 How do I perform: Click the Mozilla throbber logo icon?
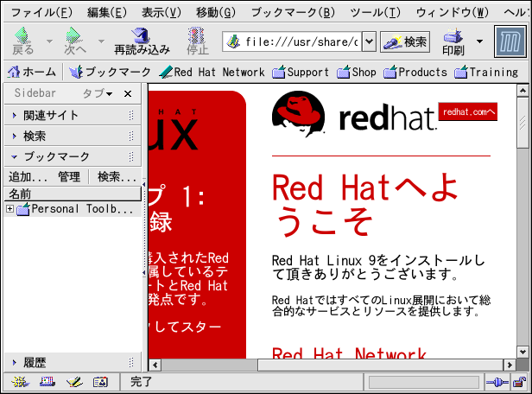coord(510,41)
